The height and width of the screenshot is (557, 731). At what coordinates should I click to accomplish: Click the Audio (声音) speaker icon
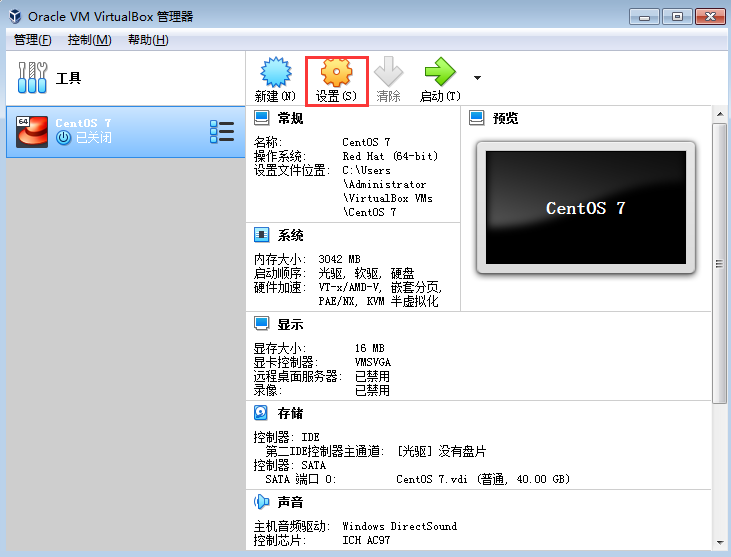click(x=262, y=502)
